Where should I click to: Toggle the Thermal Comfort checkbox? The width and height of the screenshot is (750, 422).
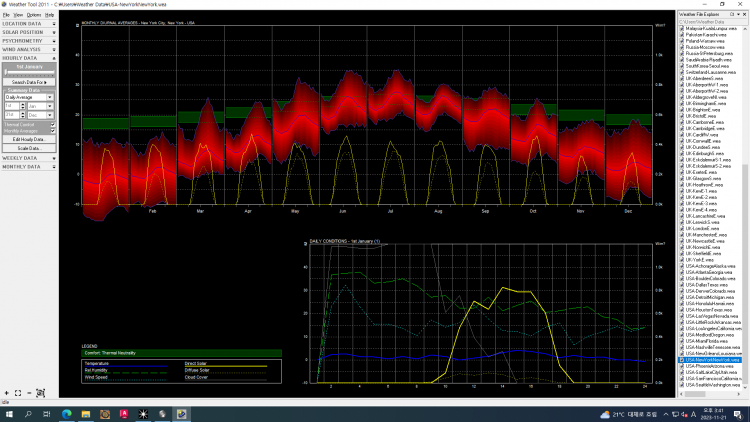point(52,125)
